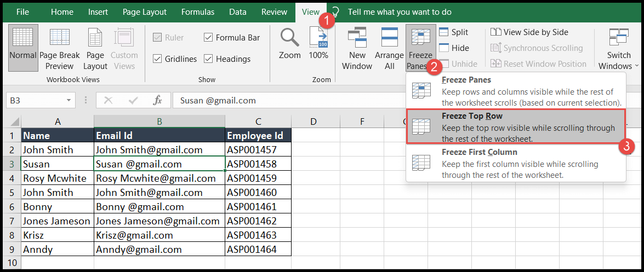Click the Name Box showing B3
Viewport: 644px width, 272px height.
[x=41, y=101]
